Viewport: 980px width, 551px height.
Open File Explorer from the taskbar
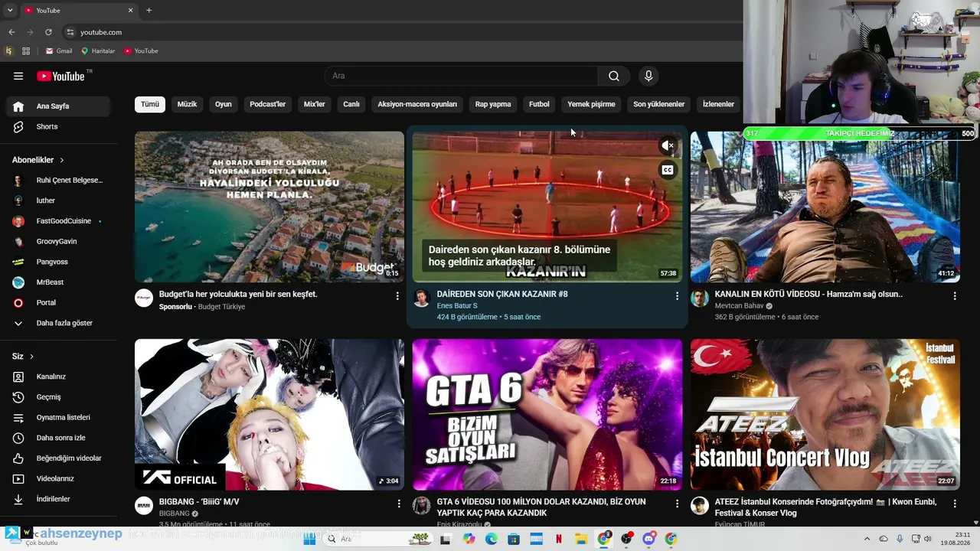[x=581, y=539]
